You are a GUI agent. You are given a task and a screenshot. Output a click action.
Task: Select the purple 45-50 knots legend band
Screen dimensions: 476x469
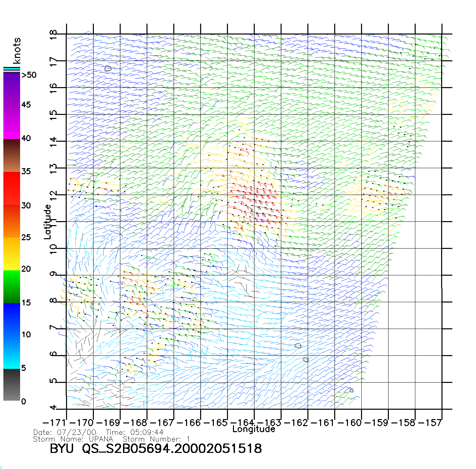(x=12, y=89)
